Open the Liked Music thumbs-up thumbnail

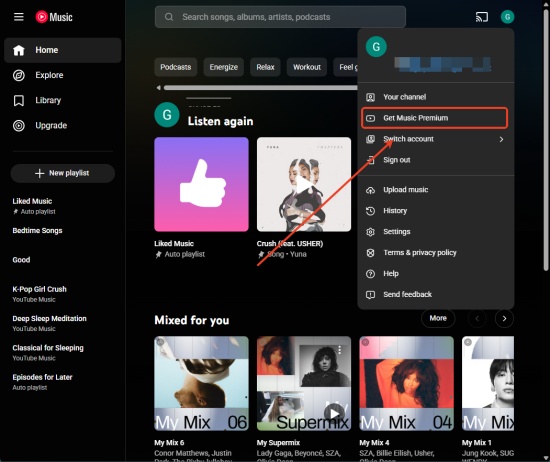[x=201, y=184]
